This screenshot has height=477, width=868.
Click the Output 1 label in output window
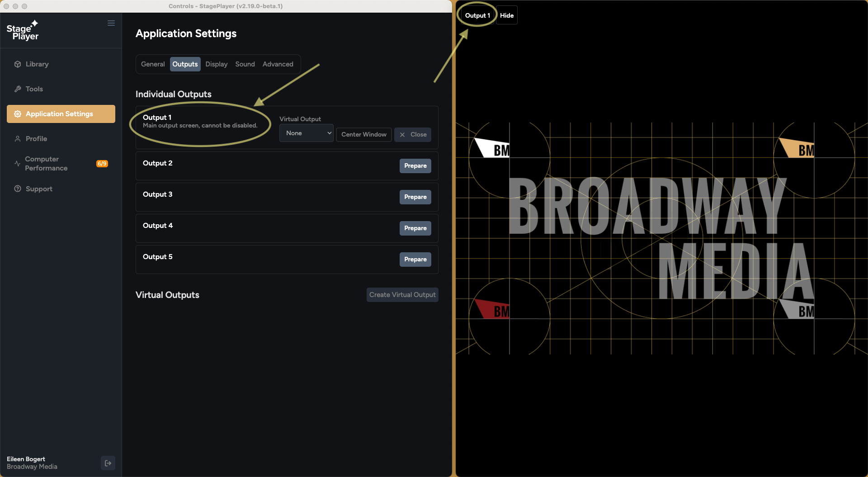pos(477,15)
